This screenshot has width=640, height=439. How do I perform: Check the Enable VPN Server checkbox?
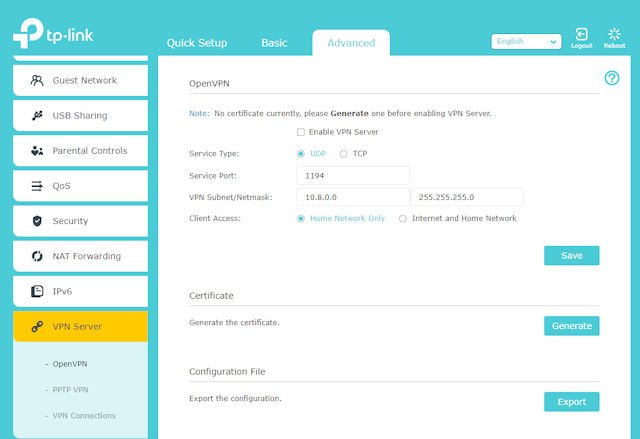point(301,132)
